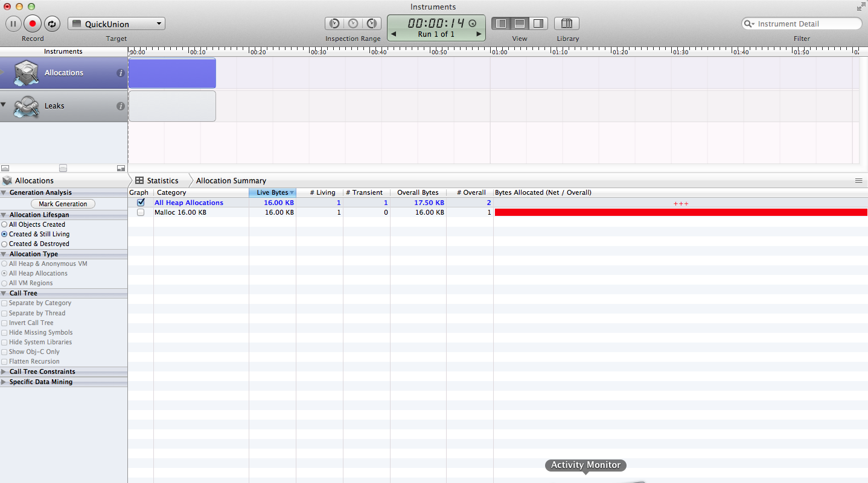This screenshot has height=483, width=868.
Task: Open the Statistics view grid icon
Action: pos(139,180)
